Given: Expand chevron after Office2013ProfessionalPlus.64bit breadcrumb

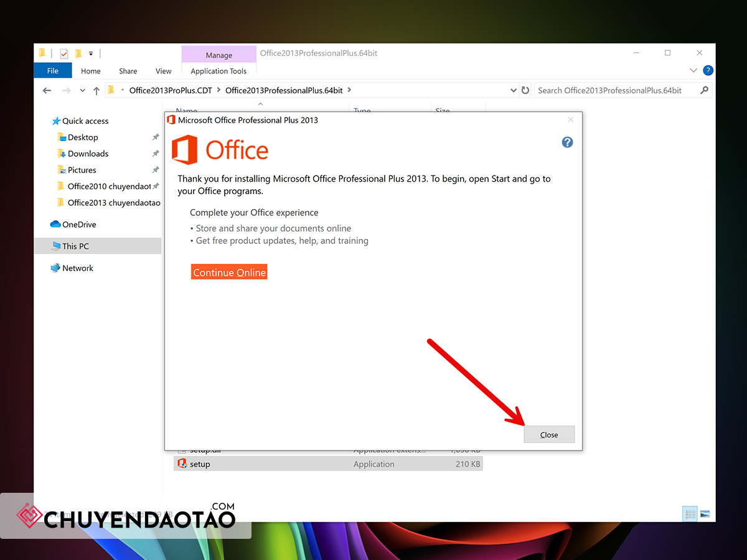Looking at the screenshot, I should [x=349, y=90].
